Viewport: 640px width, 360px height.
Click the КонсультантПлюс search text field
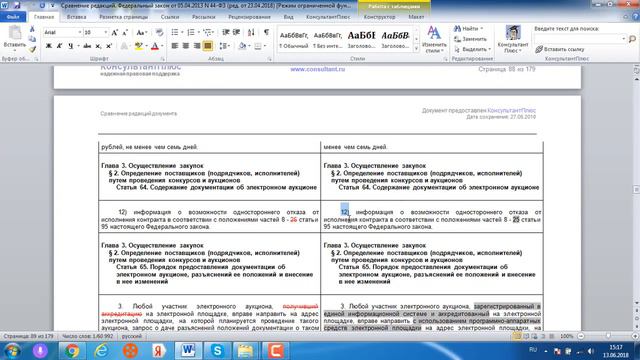coord(580,39)
